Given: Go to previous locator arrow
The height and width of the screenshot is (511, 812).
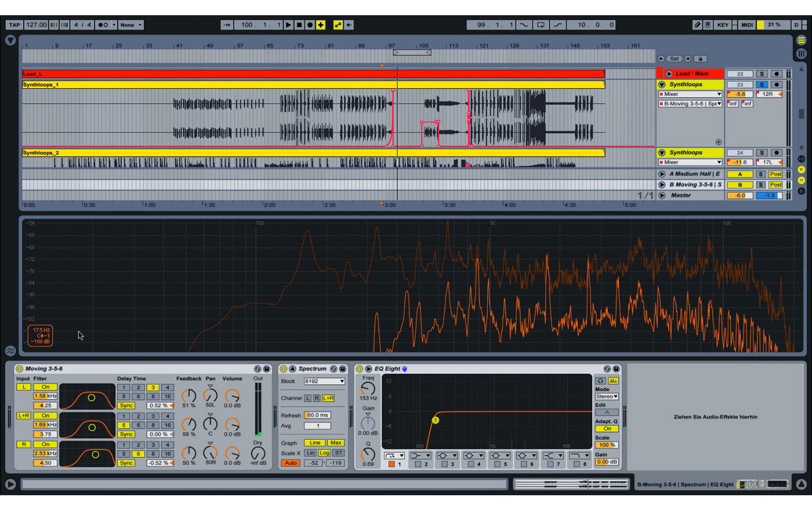Looking at the screenshot, I should tap(661, 59).
